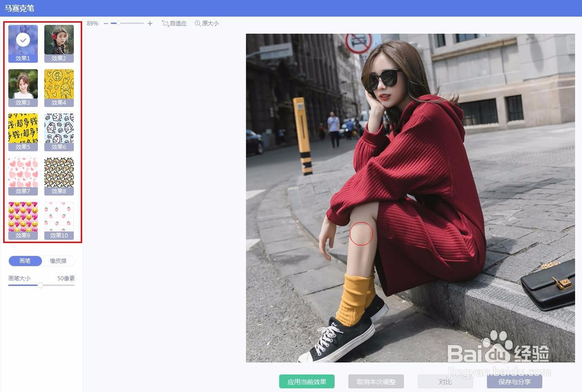Adjust the 画笔大小 brush size slider

(40, 285)
